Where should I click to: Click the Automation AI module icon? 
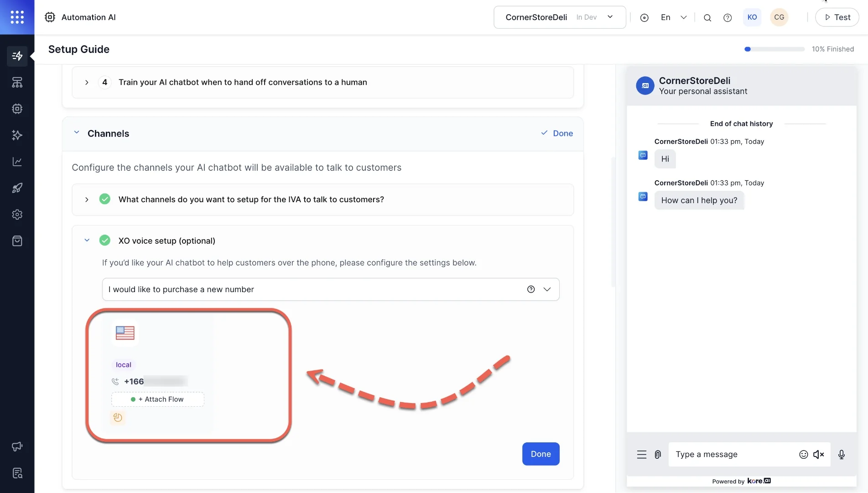coord(50,17)
